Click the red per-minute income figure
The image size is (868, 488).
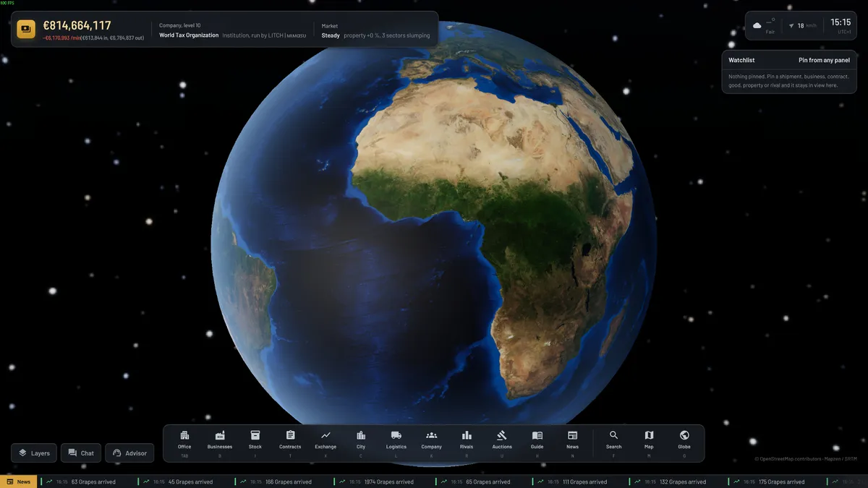coord(61,37)
